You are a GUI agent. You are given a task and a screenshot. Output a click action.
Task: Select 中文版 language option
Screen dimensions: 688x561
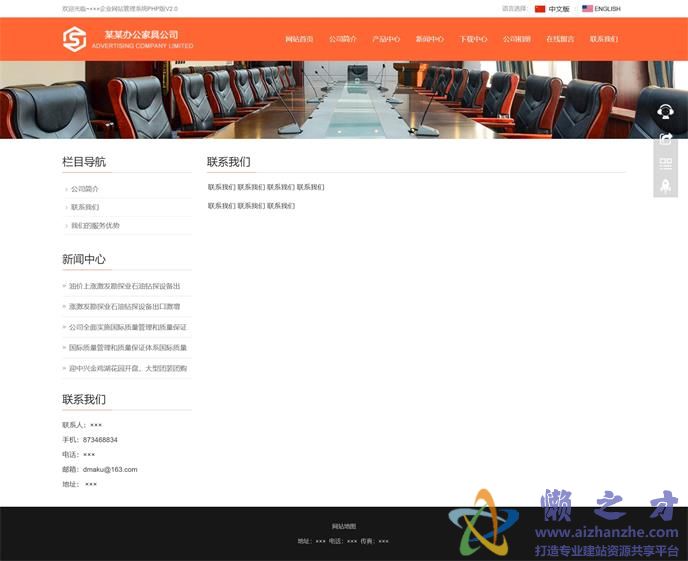(x=559, y=9)
